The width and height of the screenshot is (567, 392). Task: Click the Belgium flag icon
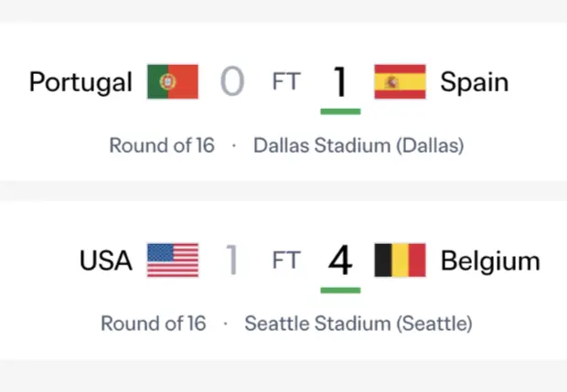[x=400, y=260]
